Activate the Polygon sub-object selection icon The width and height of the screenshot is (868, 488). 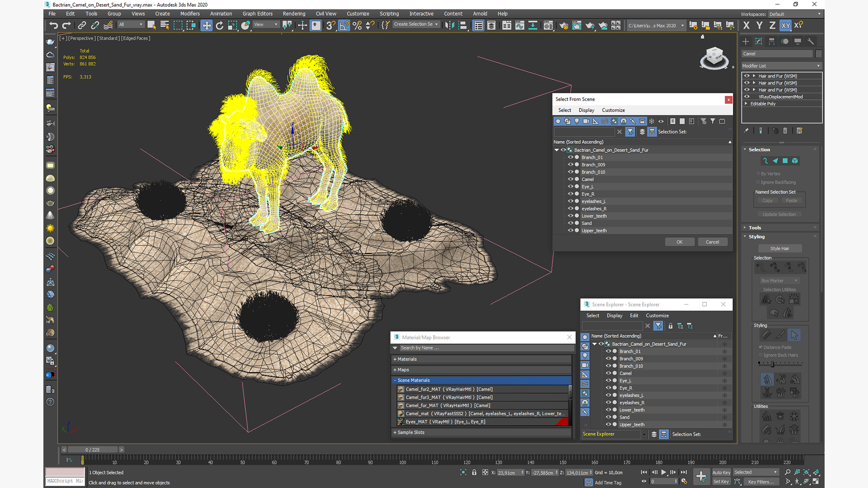pyautogui.click(x=785, y=161)
